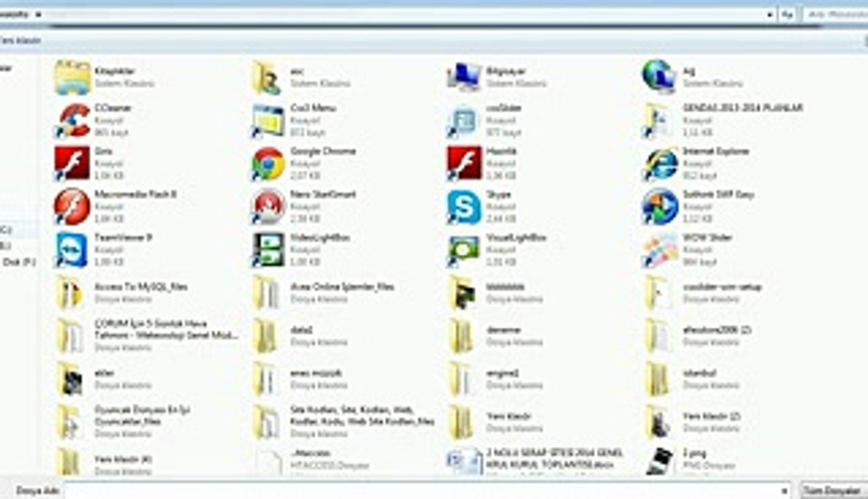The width and height of the screenshot is (868, 499).
Task: Select the Google Chrome shortcut icon
Action: click(x=268, y=164)
